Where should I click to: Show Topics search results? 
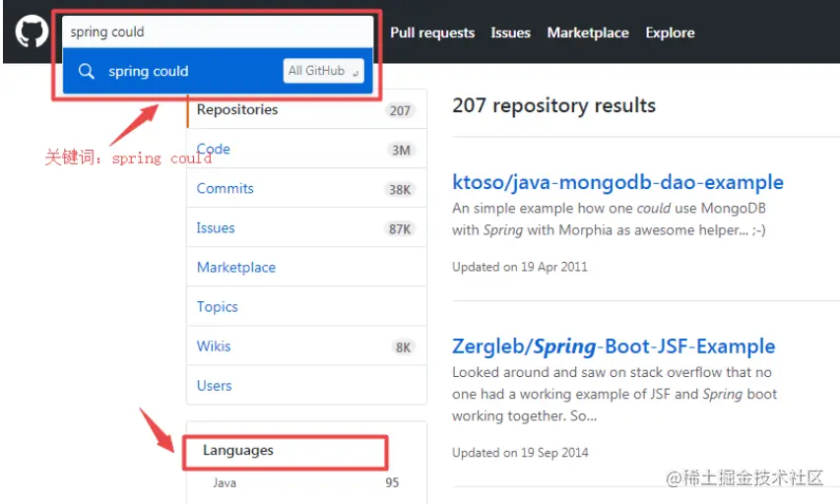pos(218,307)
